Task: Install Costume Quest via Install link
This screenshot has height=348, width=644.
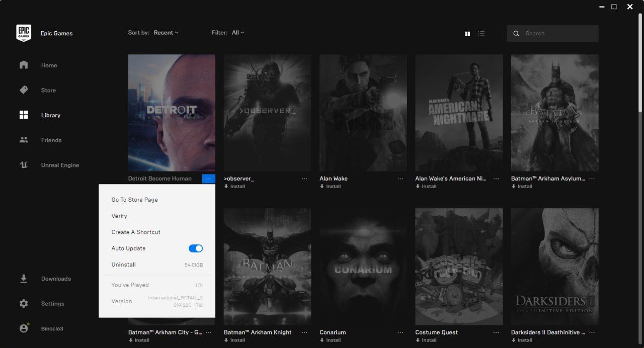Action: pos(426,340)
